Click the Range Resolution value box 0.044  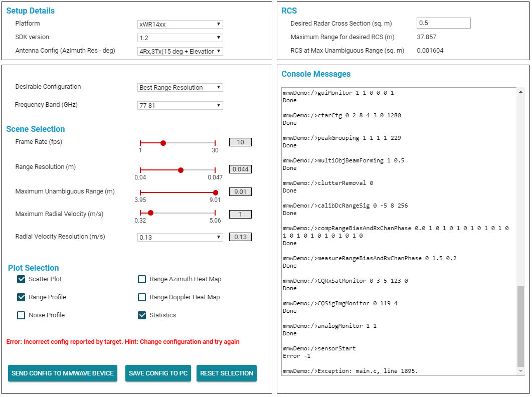pos(240,169)
